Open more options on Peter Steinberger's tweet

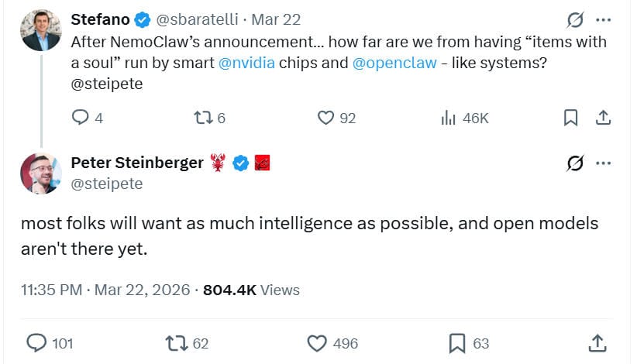click(603, 163)
